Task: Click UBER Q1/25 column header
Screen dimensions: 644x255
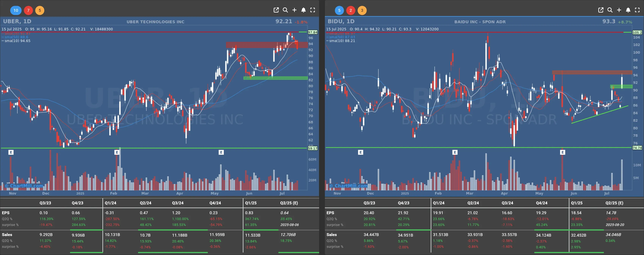Action: 251,203
